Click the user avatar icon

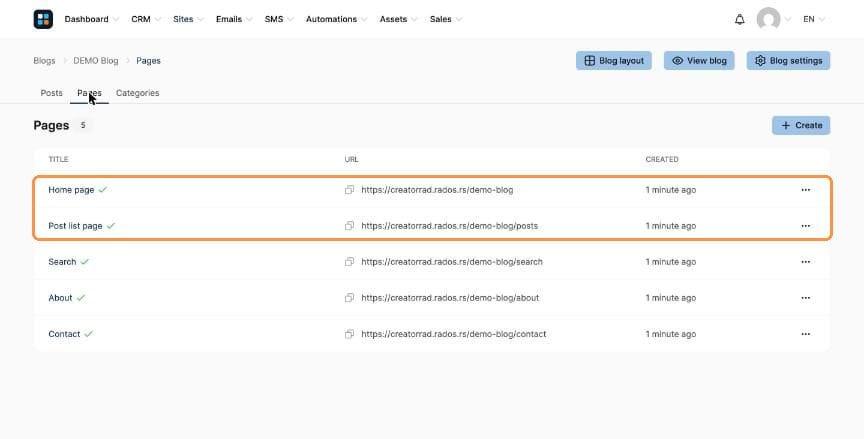click(x=768, y=19)
